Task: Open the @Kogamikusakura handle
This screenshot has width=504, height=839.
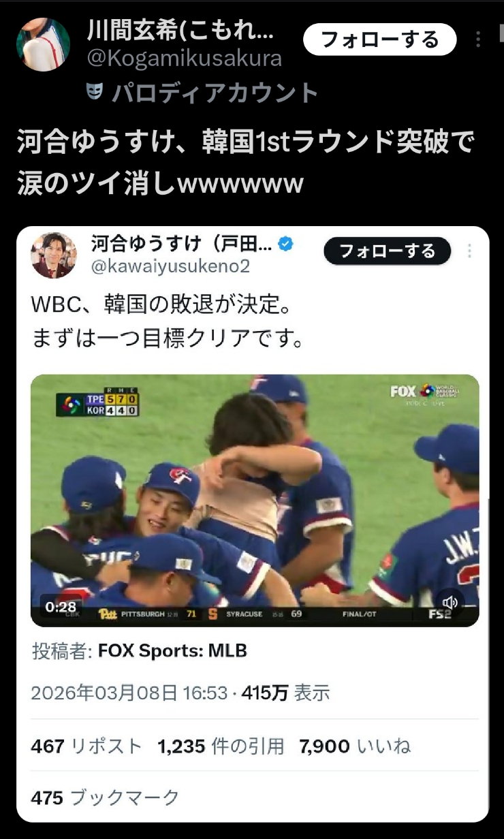Action: point(184,59)
